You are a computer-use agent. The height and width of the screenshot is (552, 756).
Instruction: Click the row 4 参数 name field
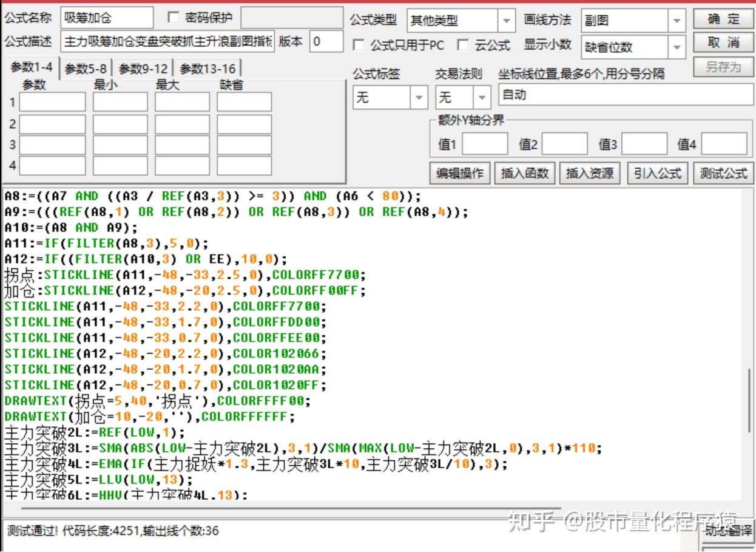52,165
